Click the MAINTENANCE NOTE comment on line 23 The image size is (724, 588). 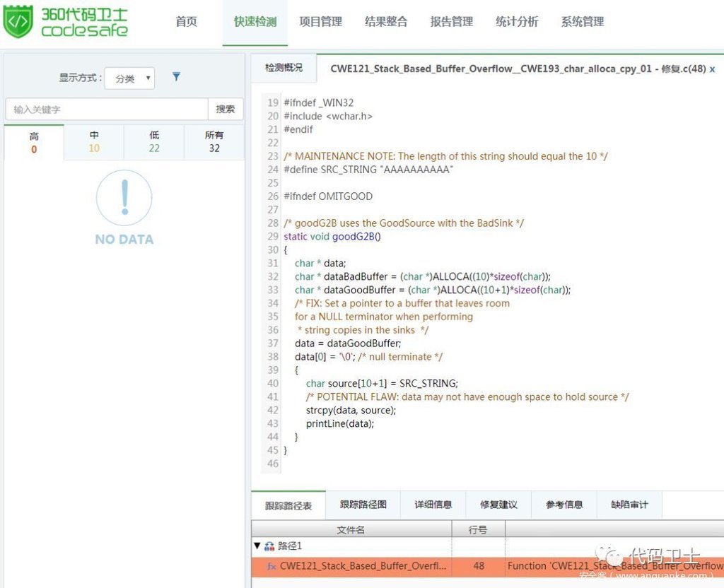(445, 156)
